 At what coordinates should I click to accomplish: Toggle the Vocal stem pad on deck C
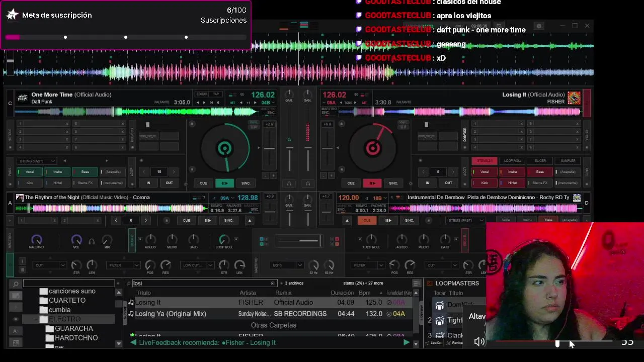[x=30, y=172]
